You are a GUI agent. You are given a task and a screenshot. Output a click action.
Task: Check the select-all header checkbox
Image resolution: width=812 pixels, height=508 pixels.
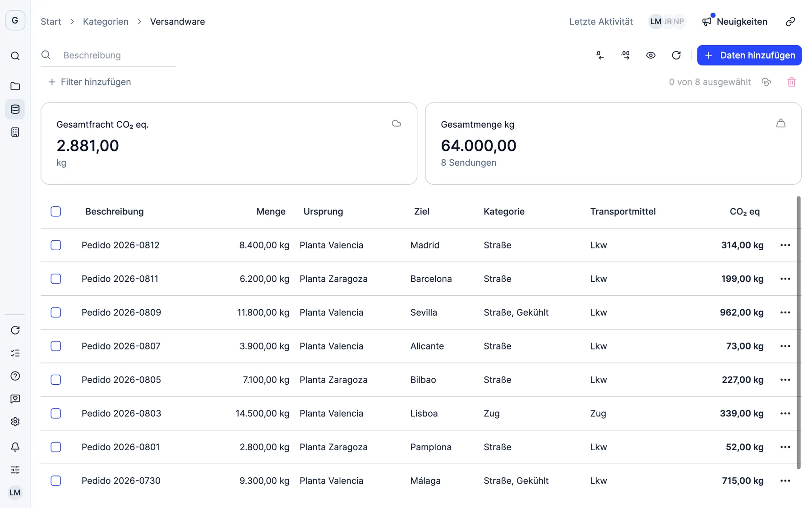click(x=56, y=211)
